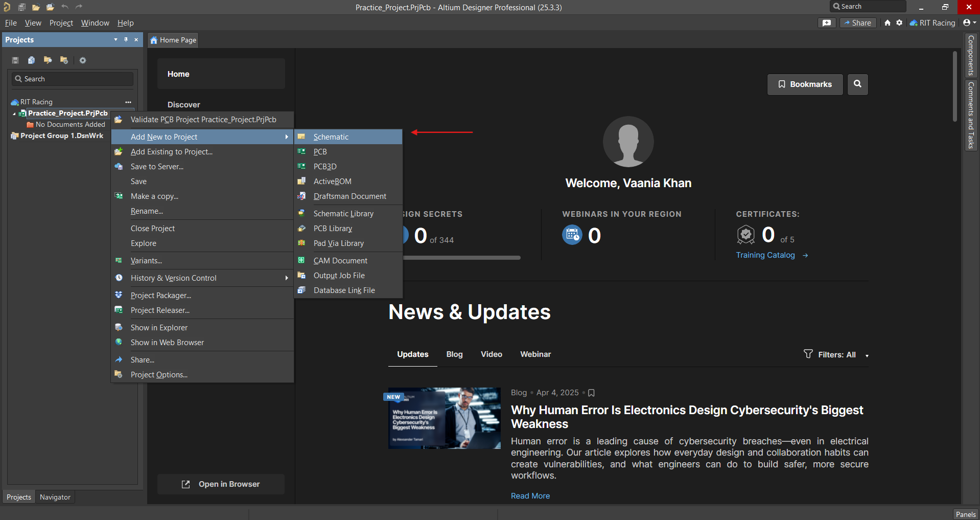Choose ActiveBOM in the submenu
Image resolution: width=980 pixels, height=520 pixels.
(348, 182)
